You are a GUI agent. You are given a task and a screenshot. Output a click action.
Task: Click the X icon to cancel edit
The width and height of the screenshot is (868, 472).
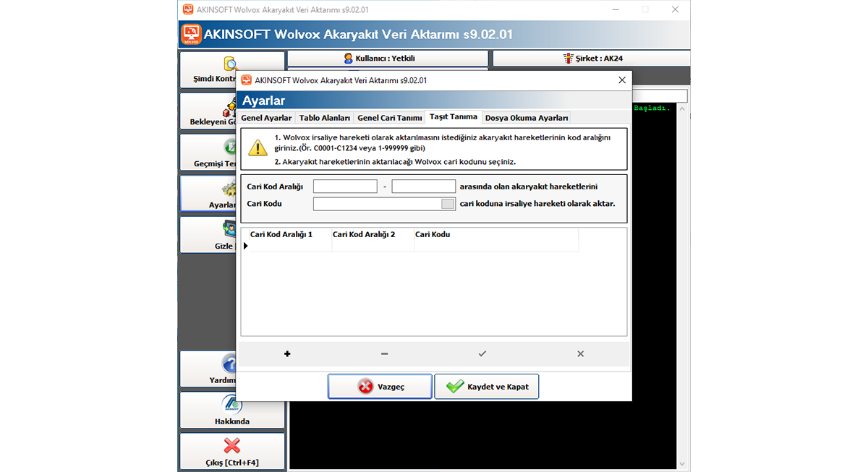click(x=580, y=354)
